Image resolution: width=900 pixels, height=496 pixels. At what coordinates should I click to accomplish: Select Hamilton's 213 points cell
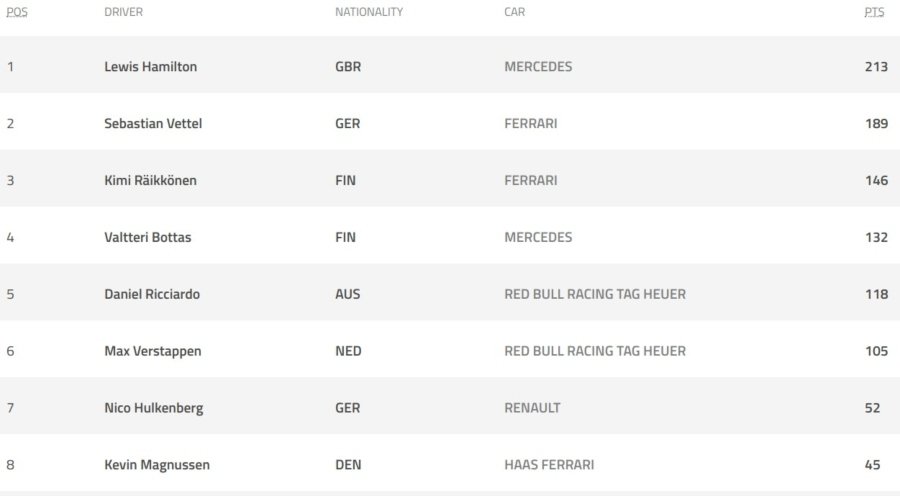coord(876,67)
